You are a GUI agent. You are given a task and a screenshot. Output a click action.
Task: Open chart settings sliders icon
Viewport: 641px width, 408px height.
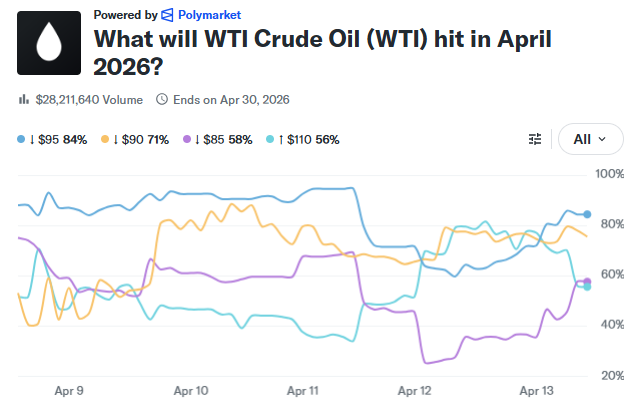(x=535, y=139)
